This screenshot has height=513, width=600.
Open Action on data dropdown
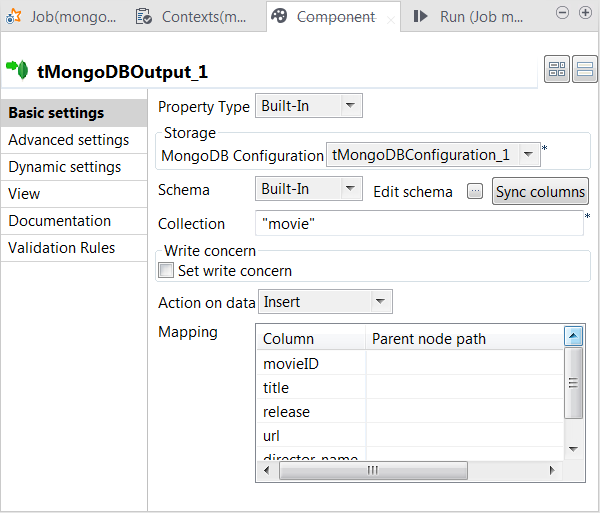point(380,301)
